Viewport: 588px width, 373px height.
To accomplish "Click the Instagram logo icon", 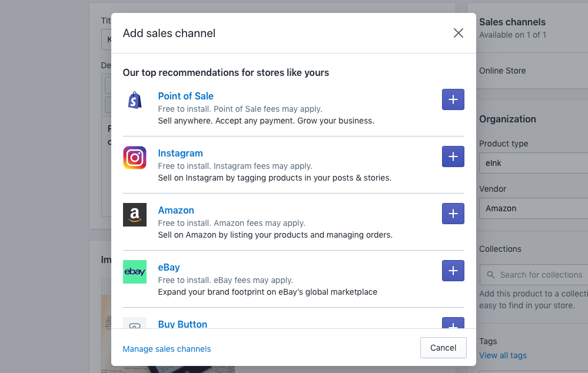I will click(135, 158).
